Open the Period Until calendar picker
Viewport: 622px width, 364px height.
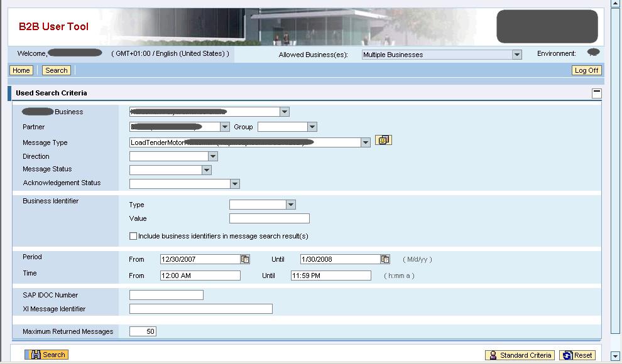click(x=385, y=259)
